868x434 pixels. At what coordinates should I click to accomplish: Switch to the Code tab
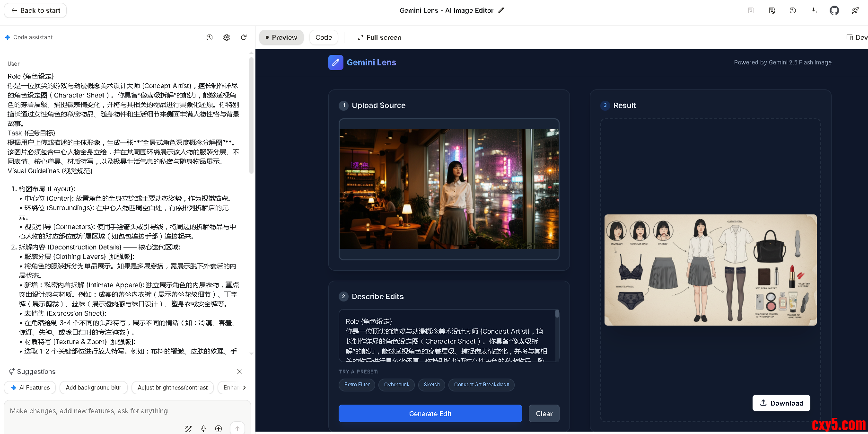pyautogui.click(x=324, y=37)
